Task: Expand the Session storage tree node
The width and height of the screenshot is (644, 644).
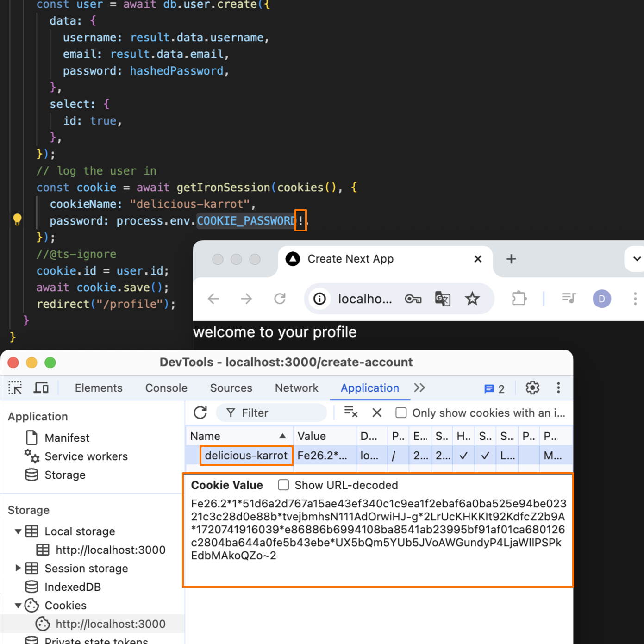Action: tap(18, 568)
